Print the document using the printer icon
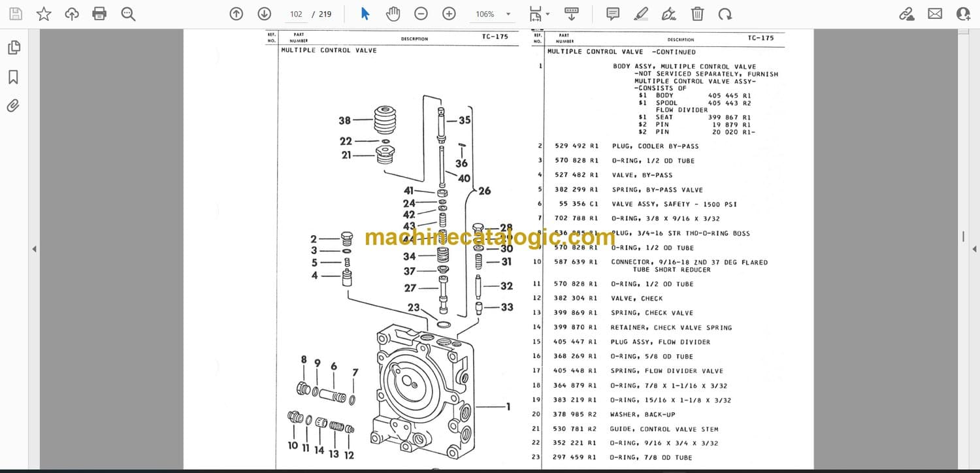 [x=99, y=14]
